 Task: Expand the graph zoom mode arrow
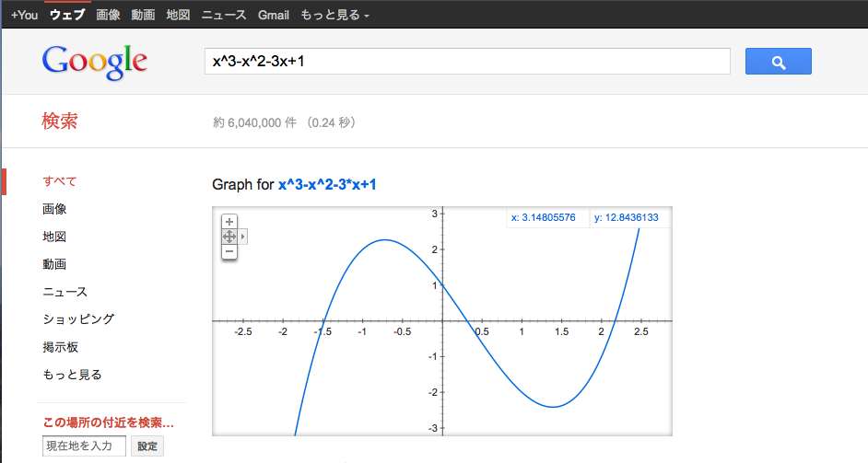[242, 237]
